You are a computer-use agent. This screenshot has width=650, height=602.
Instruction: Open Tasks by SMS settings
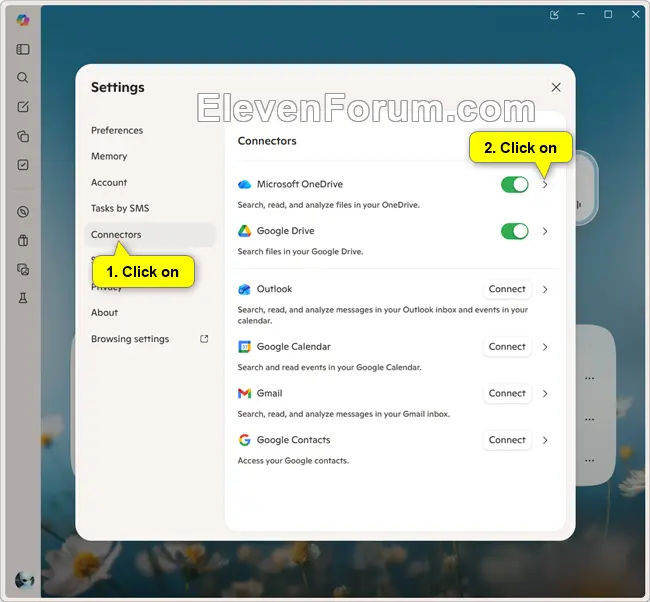click(x=120, y=208)
